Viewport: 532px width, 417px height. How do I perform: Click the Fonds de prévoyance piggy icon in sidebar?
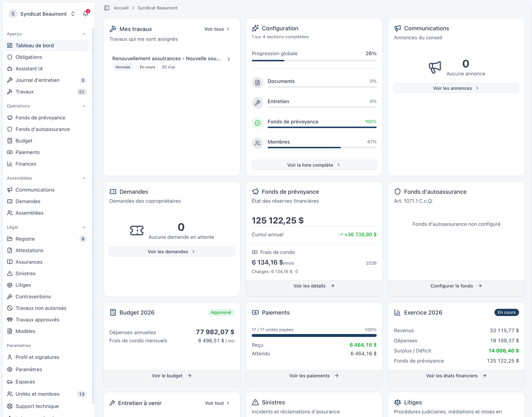[x=10, y=117]
